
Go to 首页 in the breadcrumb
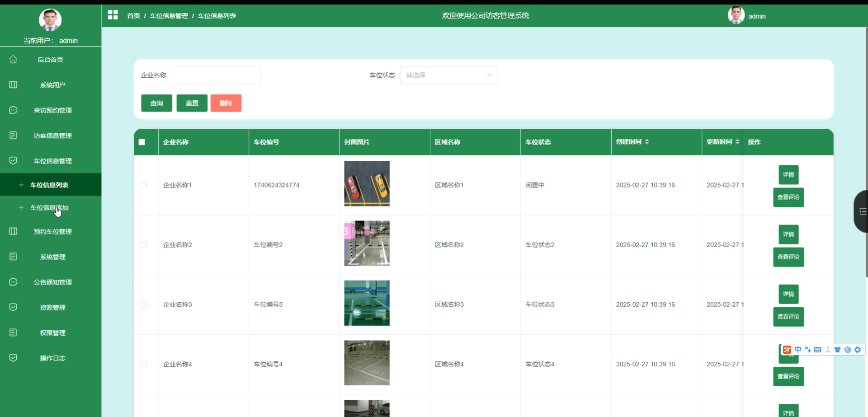tap(133, 16)
